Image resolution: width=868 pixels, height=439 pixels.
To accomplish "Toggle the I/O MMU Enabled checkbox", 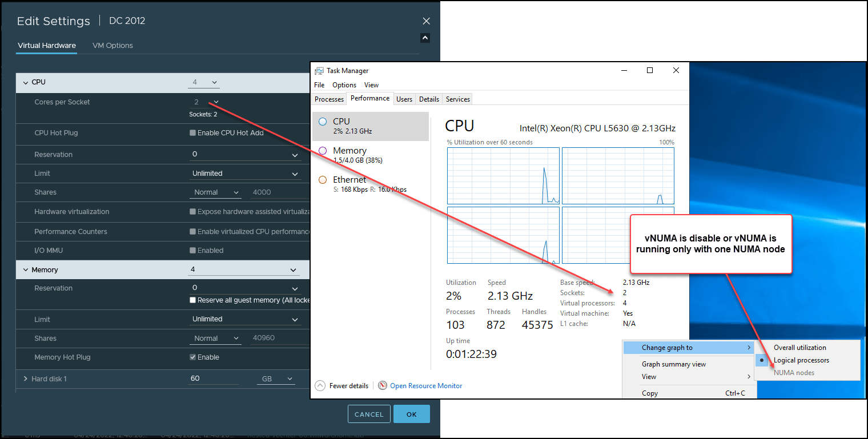I will click(x=192, y=251).
